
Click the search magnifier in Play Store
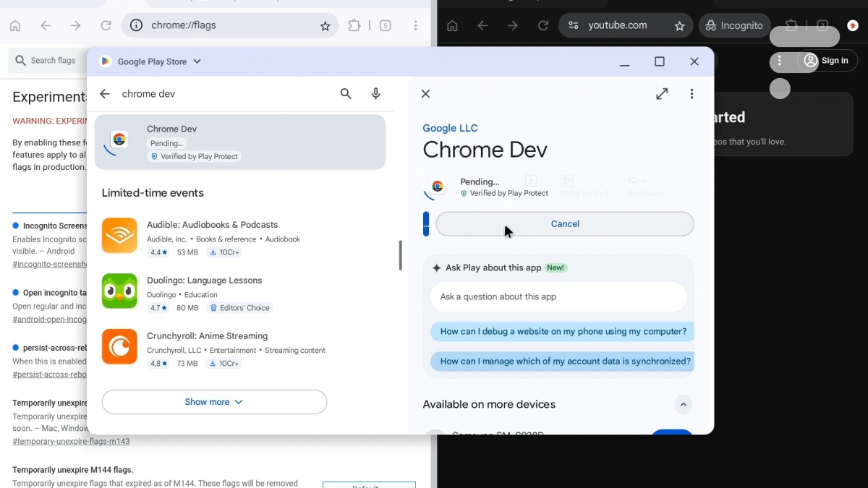click(x=346, y=94)
